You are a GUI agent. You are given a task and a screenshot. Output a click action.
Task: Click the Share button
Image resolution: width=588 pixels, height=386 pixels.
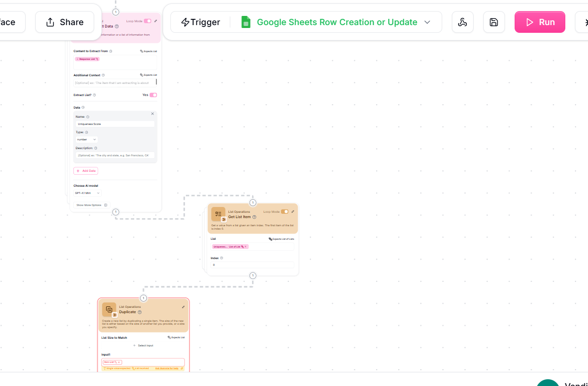tap(65, 22)
